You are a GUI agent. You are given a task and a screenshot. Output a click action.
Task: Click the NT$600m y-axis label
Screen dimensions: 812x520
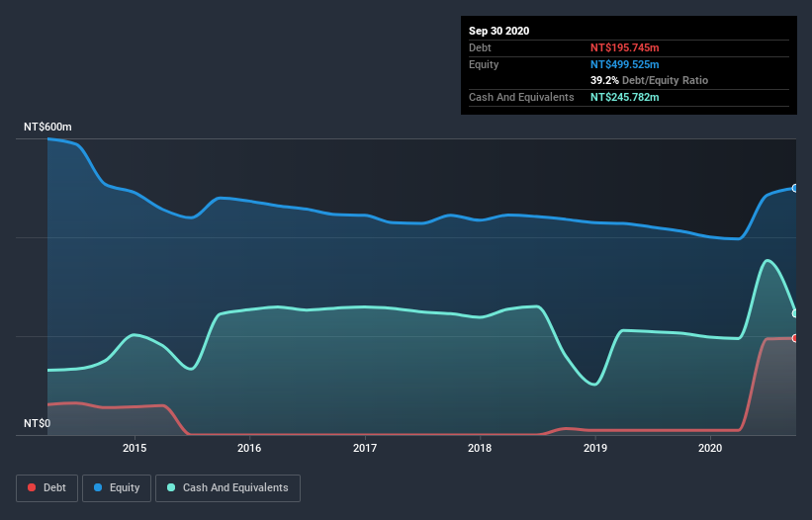click(x=47, y=127)
